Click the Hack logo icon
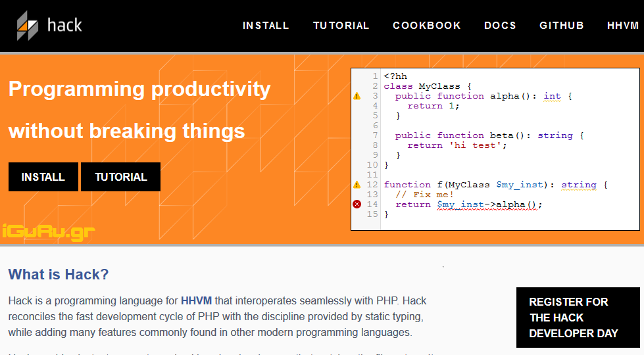 (28, 26)
